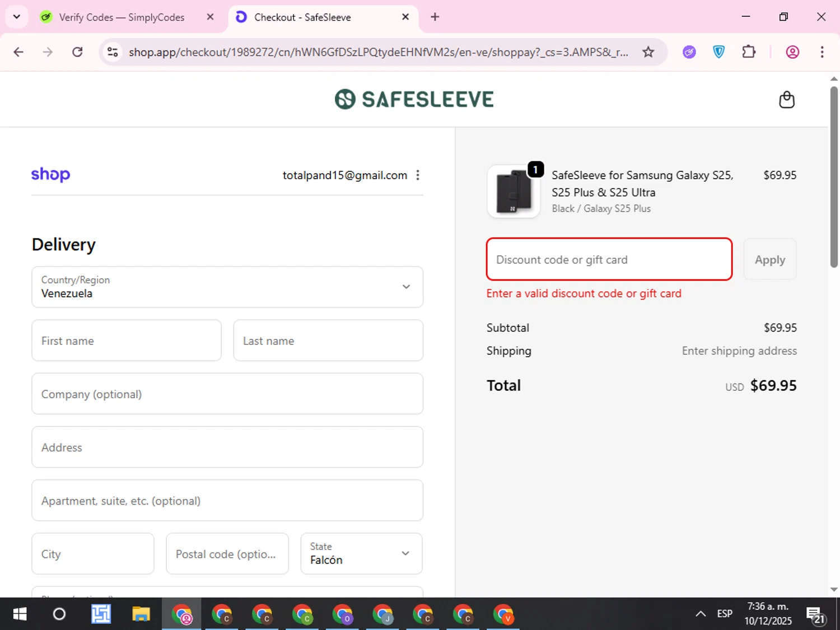Open the account options three-dot menu

coord(418,175)
